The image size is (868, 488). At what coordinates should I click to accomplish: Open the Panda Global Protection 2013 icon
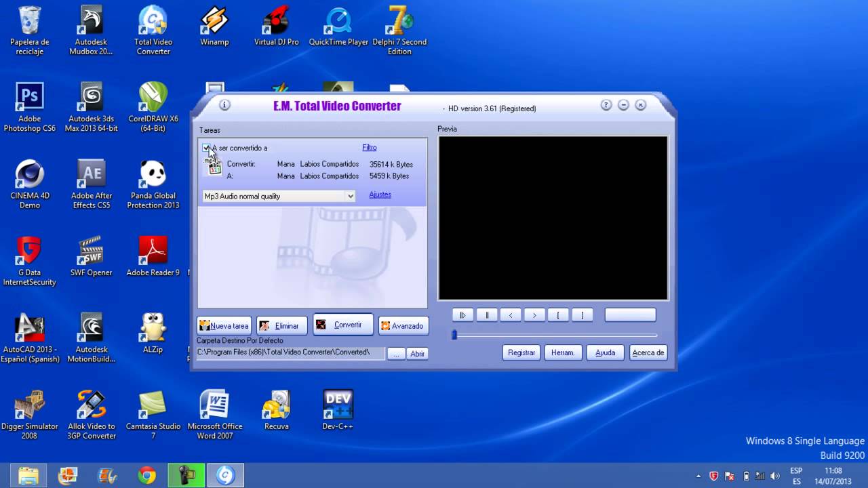[x=153, y=184]
